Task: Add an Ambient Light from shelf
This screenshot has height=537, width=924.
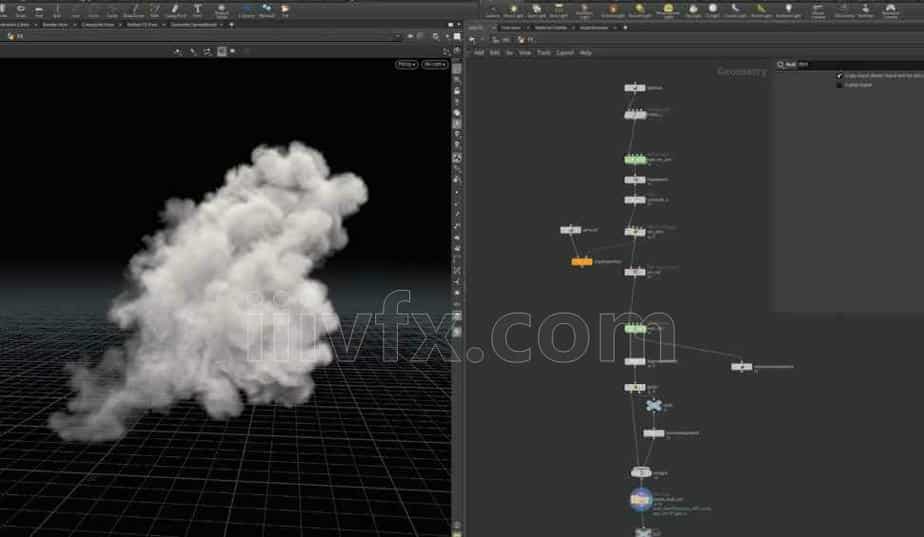Action: pyautogui.click(x=788, y=10)
